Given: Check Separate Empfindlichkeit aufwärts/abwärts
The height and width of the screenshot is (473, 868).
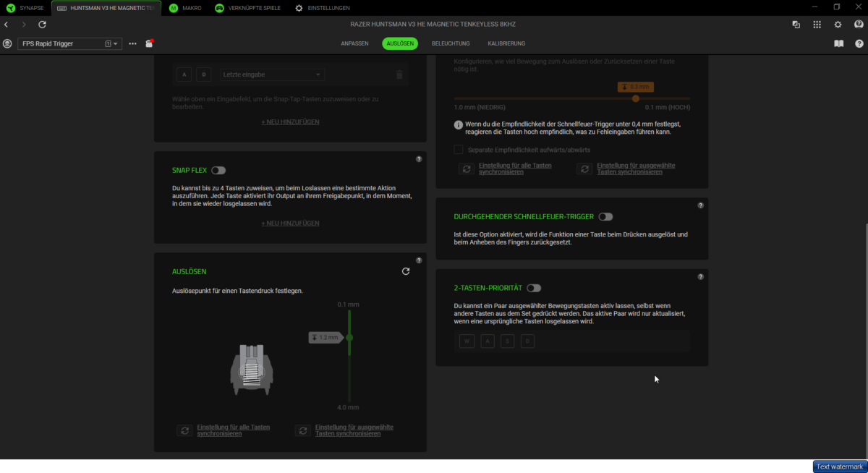Looking at the screenshot, I should point(459,150).
